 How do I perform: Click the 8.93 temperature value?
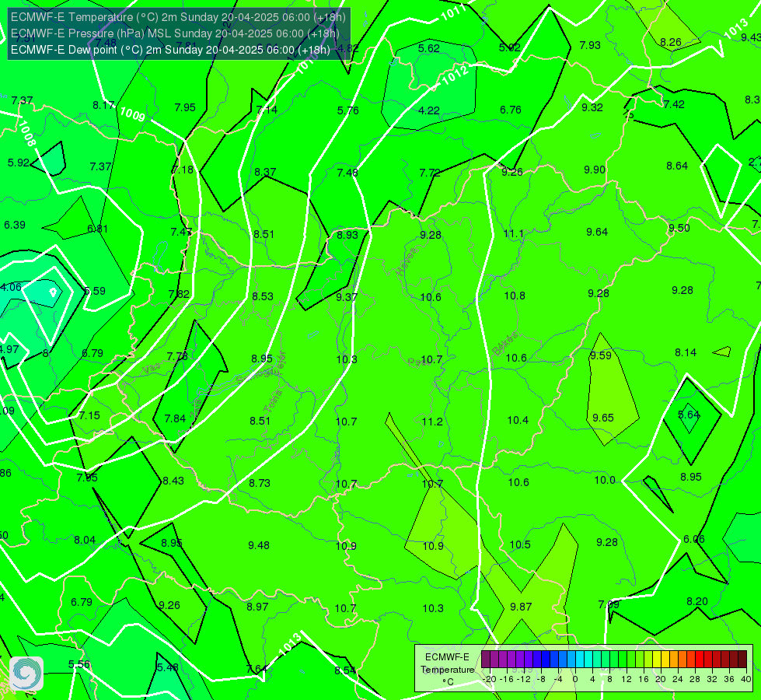[x=347, y=235]
